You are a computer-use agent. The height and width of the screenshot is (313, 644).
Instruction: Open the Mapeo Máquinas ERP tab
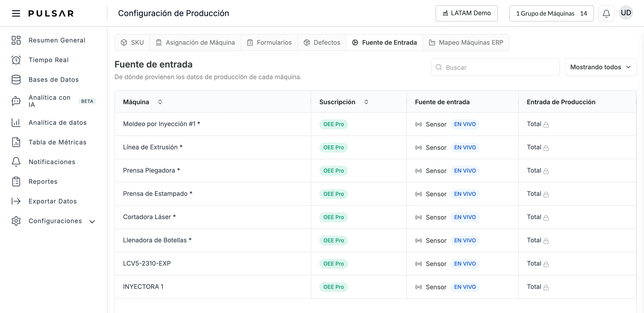[x=466, y=42]
